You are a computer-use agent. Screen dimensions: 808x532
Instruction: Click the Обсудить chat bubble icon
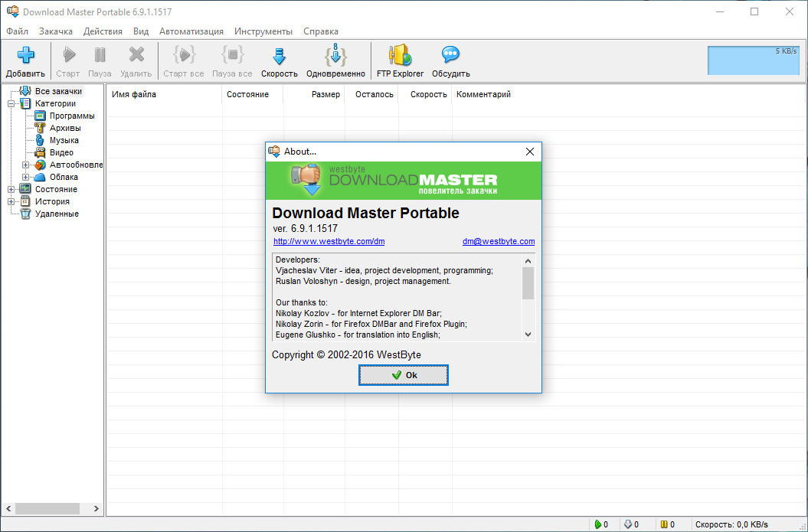tap(450, 56)
